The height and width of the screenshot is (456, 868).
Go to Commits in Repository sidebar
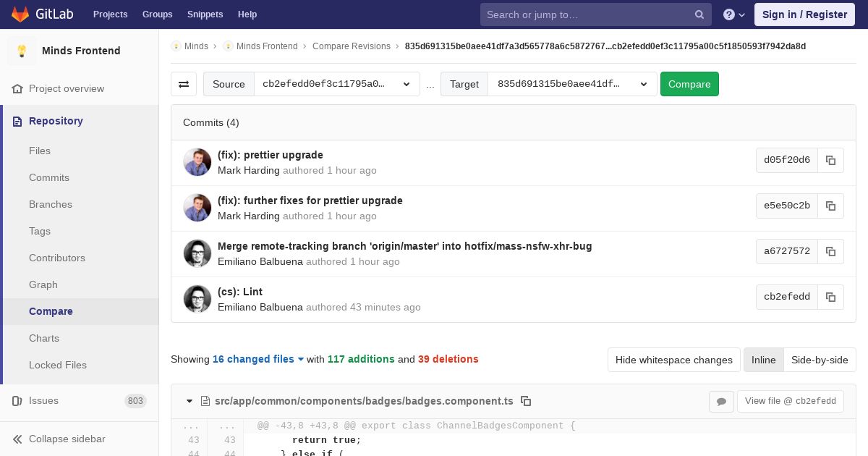pos(49,177)
